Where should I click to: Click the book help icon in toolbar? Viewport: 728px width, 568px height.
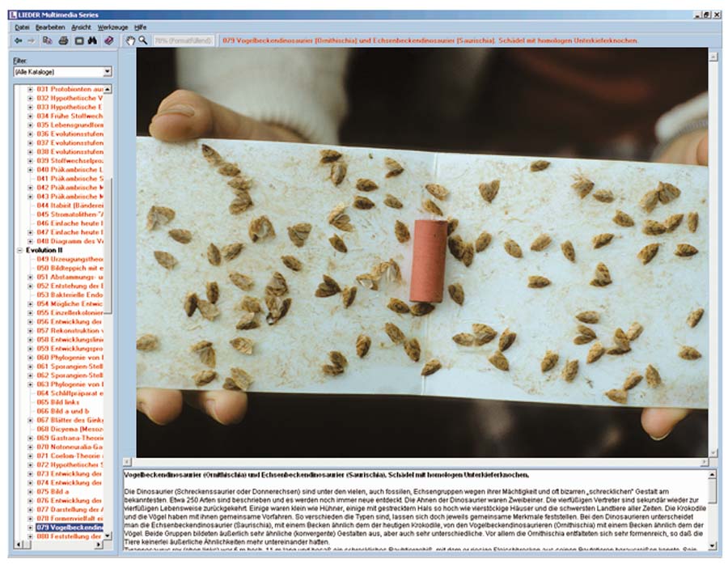click(108, 40)
